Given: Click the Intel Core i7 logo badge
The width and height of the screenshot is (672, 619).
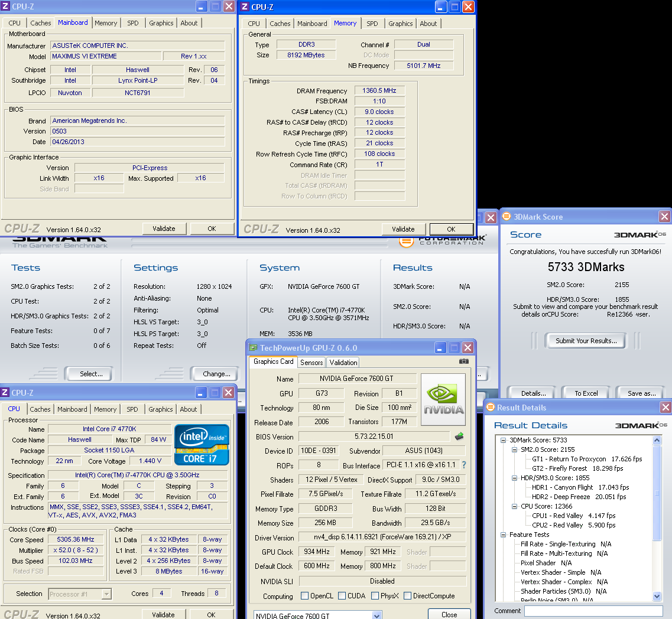Looking at the screenshot, I should pyautogui.click(x=202, y=445).
